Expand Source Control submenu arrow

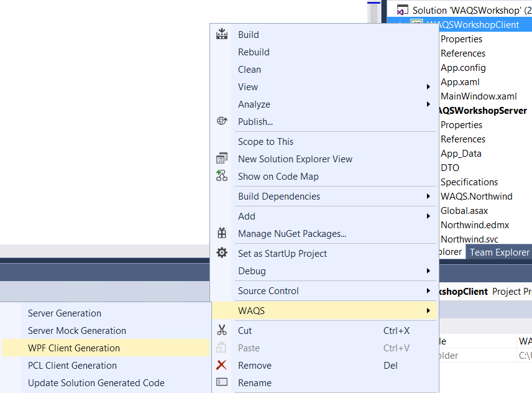tap(428, 291)
